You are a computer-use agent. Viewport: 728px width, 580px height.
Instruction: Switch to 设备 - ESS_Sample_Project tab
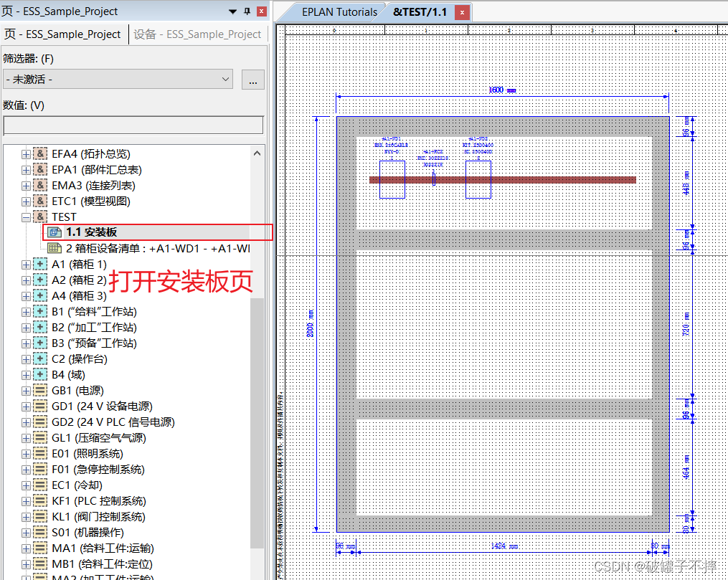click(x=197, y=34)
